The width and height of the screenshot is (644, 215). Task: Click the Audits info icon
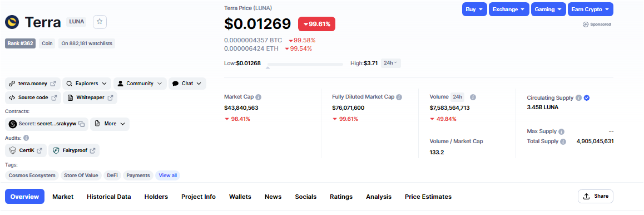26,138
